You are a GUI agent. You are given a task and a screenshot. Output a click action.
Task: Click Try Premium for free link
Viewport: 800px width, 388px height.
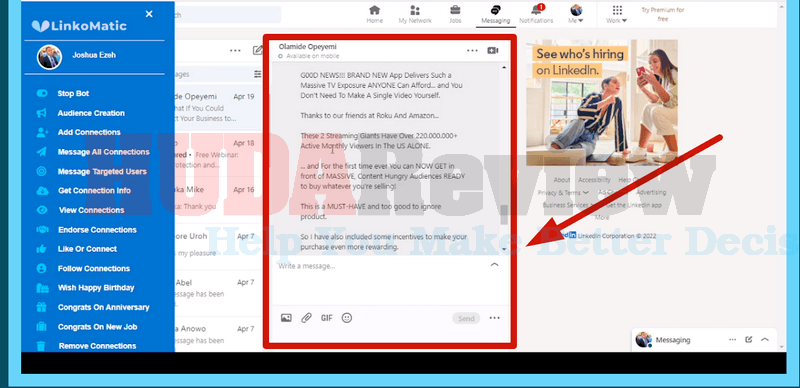[x=663, y=14]
